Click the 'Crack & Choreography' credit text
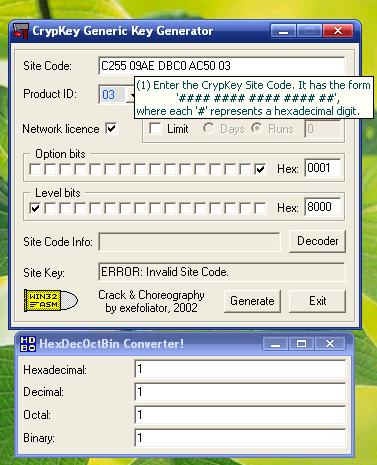The image size is (377, 465). 151,295
